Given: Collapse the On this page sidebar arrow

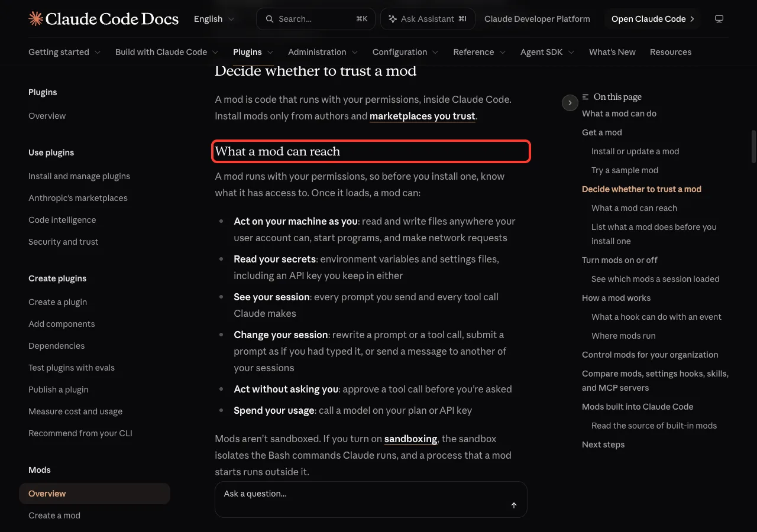Looking at the screenshot, I should [570, 103].
